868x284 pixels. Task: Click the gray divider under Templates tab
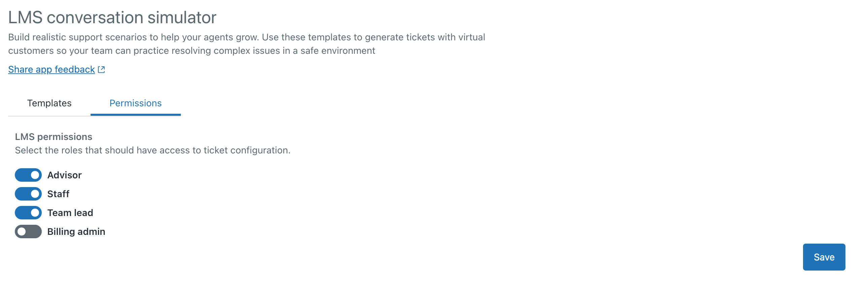(49, 116)
